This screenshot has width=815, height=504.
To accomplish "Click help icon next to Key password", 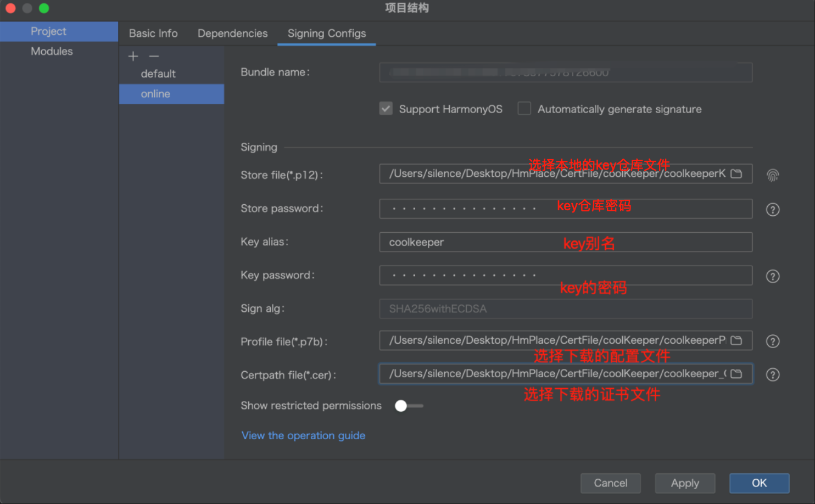I will point(773,276).
